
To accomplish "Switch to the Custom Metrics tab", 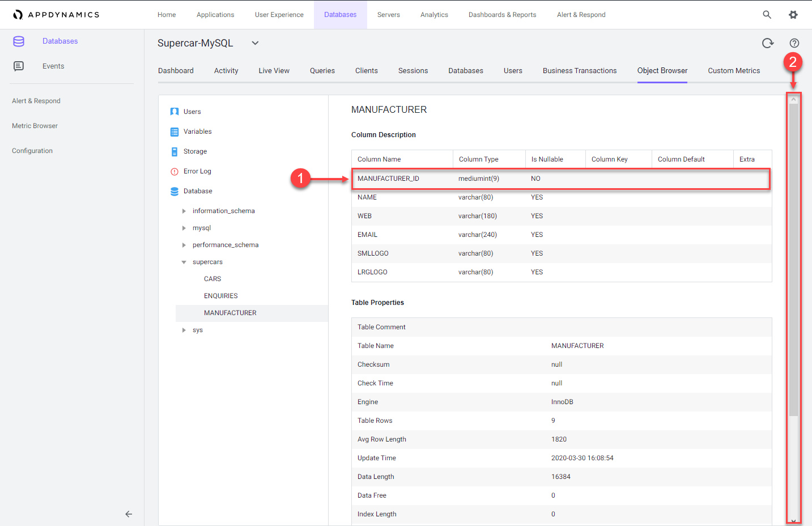I will click(734, 71).
